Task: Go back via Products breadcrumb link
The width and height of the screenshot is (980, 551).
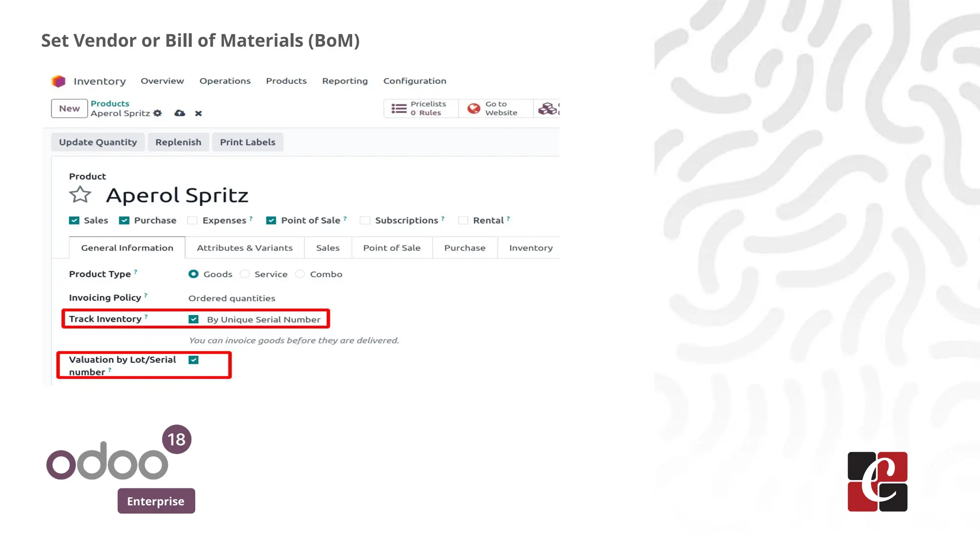Action: point(110,103)
